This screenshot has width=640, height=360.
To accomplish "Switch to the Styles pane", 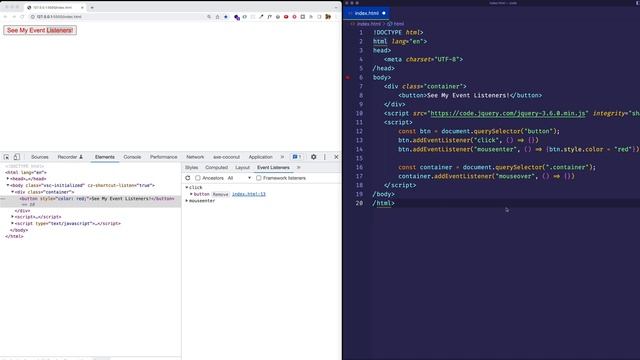I will (x=191, y=167).
